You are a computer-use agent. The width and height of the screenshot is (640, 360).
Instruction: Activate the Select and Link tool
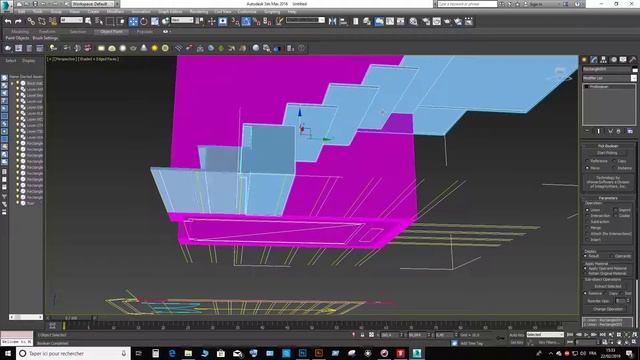31,21
